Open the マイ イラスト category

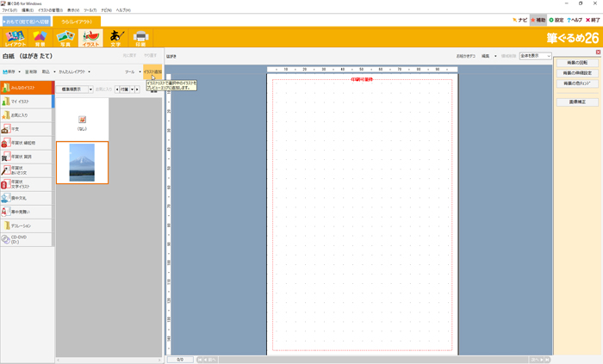coord(26,102)
